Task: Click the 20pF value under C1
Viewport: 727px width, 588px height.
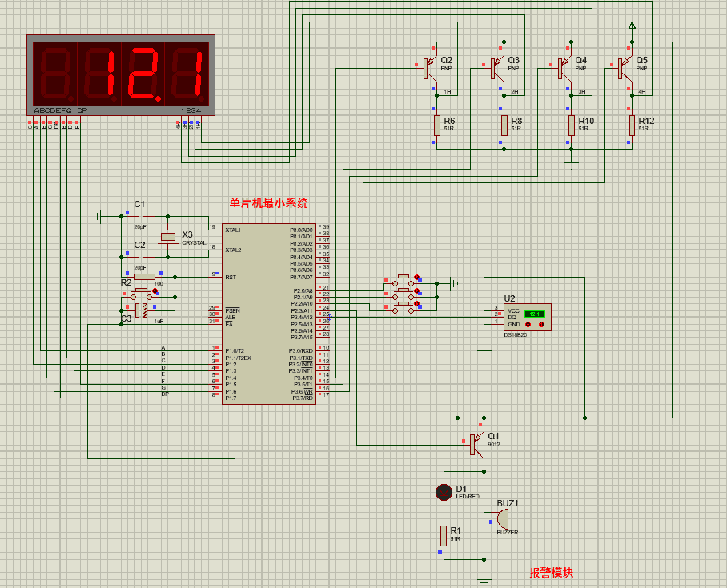Action: (140, 227)
